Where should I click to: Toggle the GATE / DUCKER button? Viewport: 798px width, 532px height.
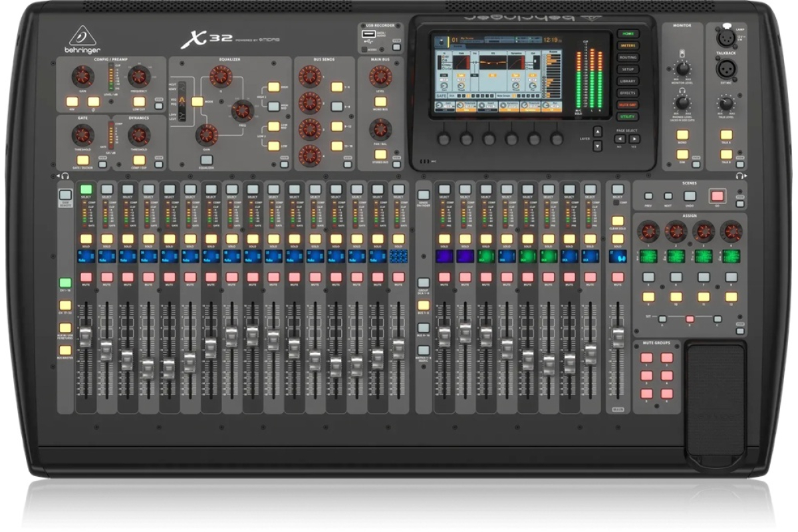click(82, 160)
